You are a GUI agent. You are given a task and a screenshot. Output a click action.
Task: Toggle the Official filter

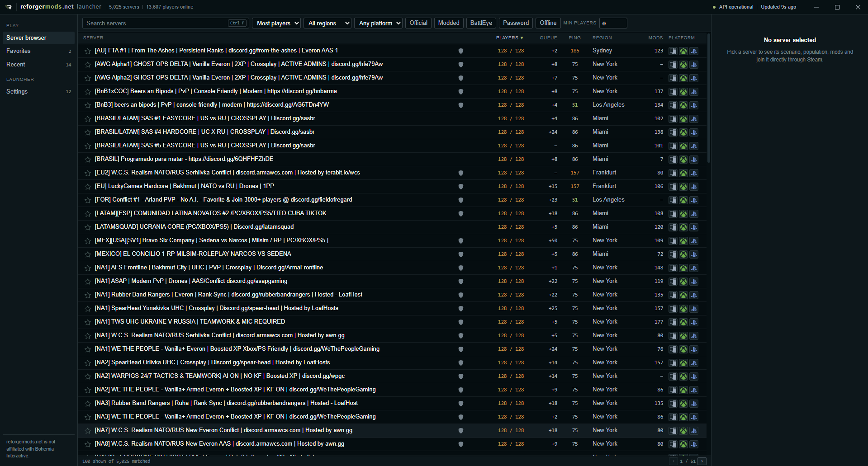(x=418, y=23)
